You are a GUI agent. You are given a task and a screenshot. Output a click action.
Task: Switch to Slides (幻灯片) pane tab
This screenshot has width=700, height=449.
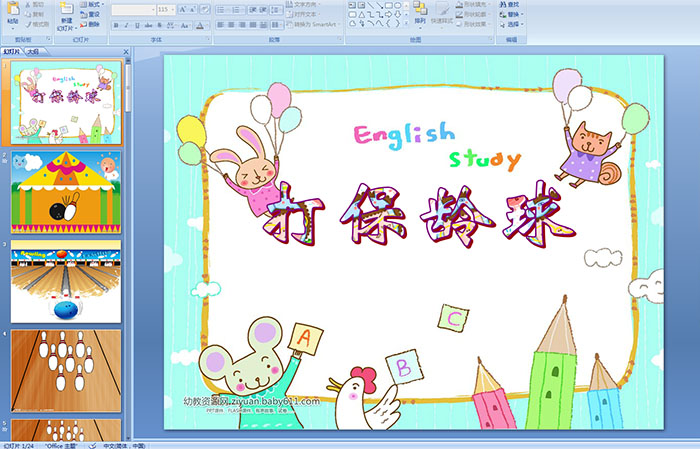pos(12,52)
